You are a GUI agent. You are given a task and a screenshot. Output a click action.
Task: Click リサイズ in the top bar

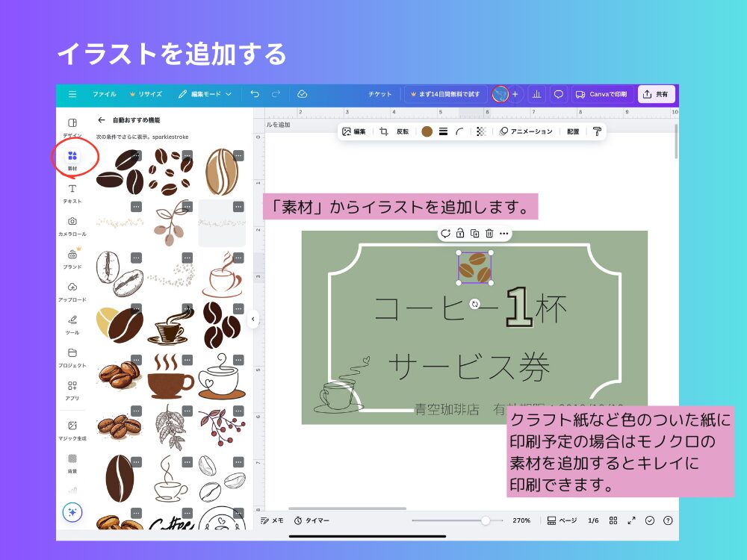point(148,94)
